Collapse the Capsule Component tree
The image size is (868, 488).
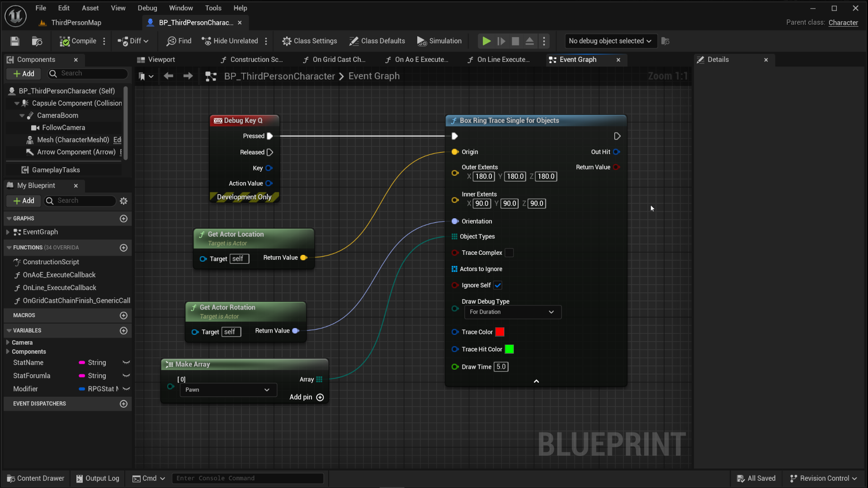tap(17, 103)
